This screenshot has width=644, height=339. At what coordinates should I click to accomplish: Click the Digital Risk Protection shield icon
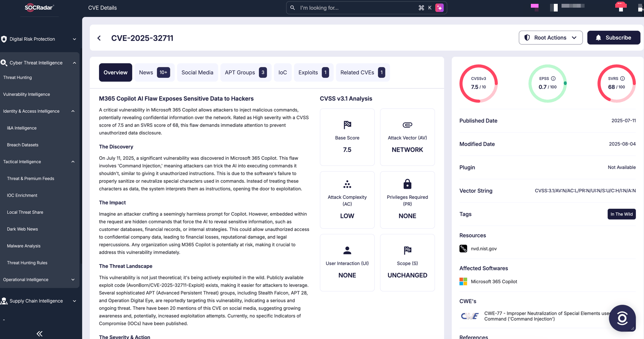pos(4,39)
